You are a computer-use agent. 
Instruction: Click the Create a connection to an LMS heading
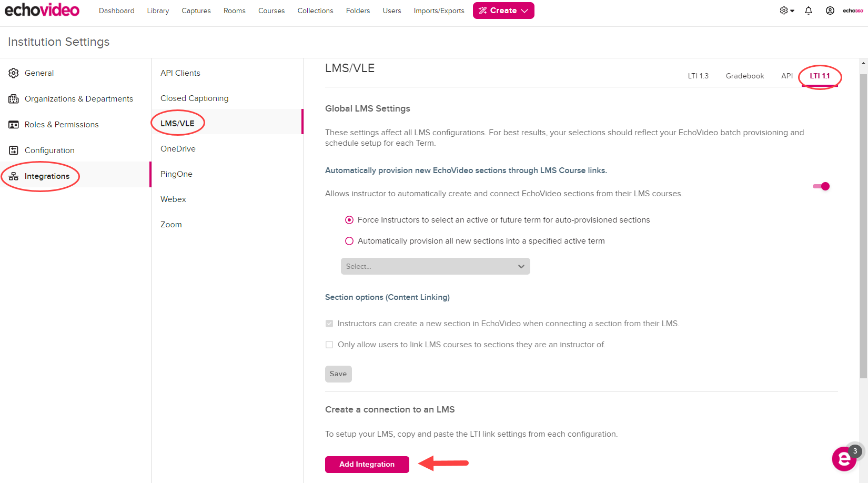390,410
